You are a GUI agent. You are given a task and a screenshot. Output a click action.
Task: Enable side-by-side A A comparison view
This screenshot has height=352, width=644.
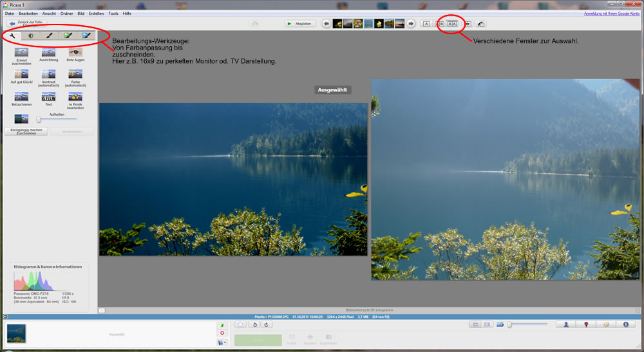click(x=452, y=24)
